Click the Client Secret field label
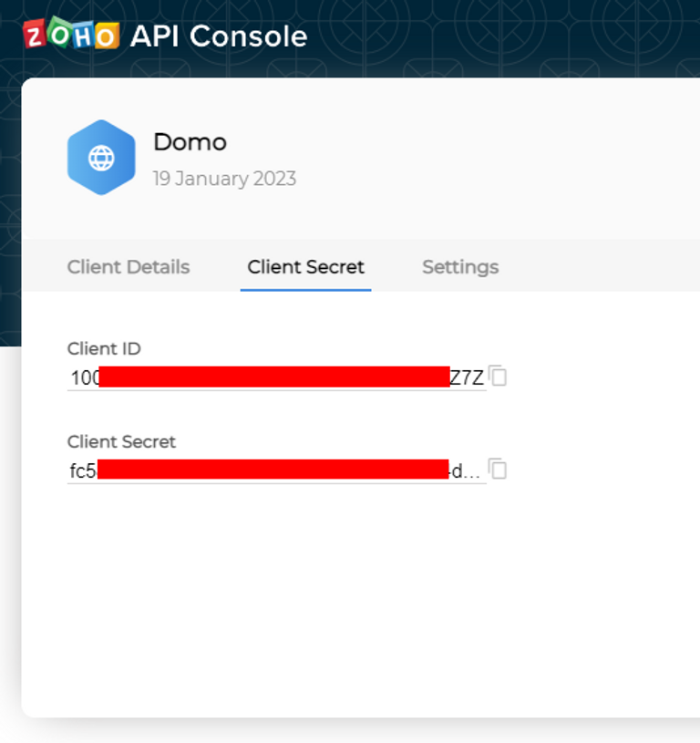The image size is (700, 743). [x=121, y=441]
